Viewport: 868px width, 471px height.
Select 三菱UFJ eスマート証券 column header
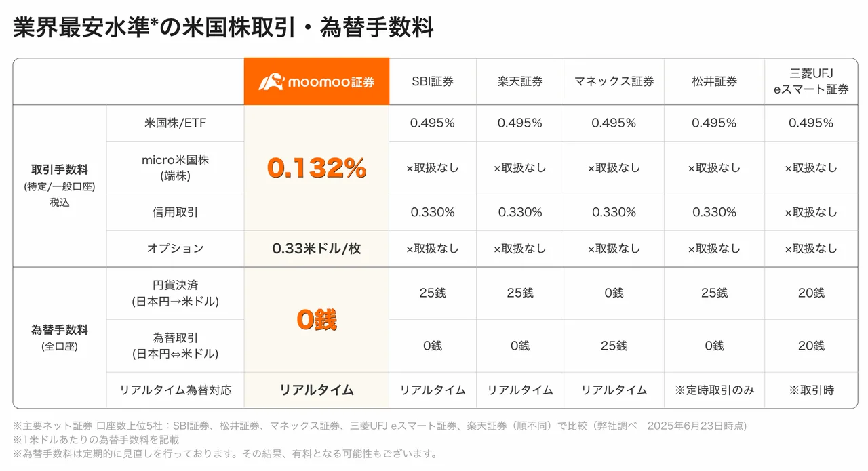click(811, 81)
